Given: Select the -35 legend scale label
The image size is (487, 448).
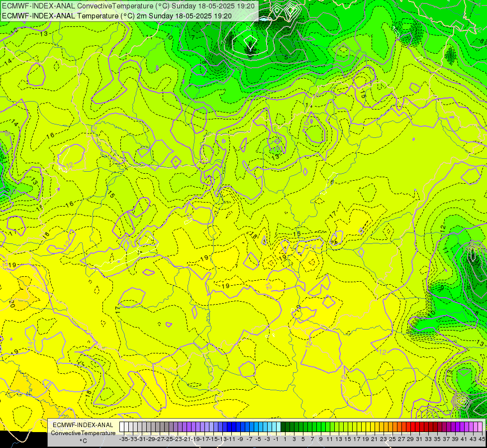Looking at the screenshot, I should tap(124, 439).
